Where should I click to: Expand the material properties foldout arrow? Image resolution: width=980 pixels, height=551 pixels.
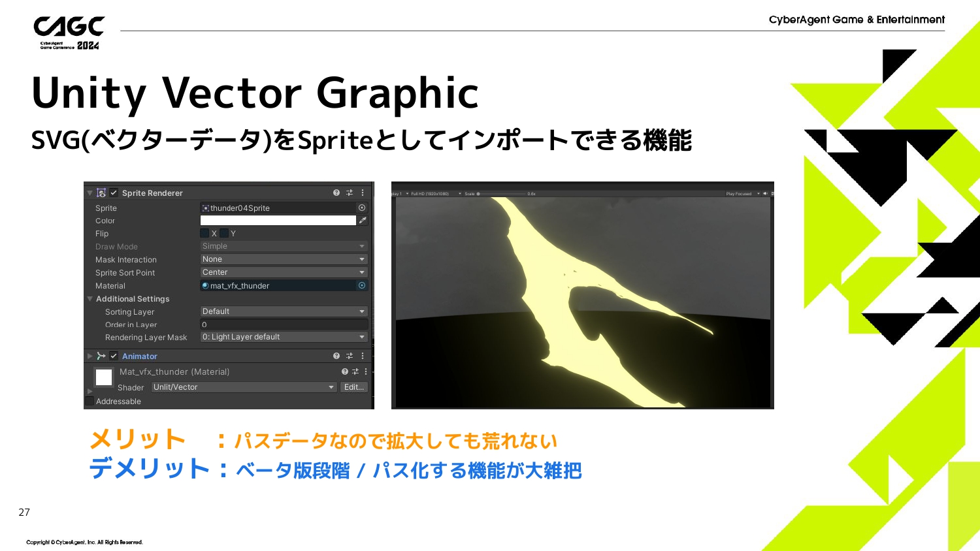click(90, 392)
